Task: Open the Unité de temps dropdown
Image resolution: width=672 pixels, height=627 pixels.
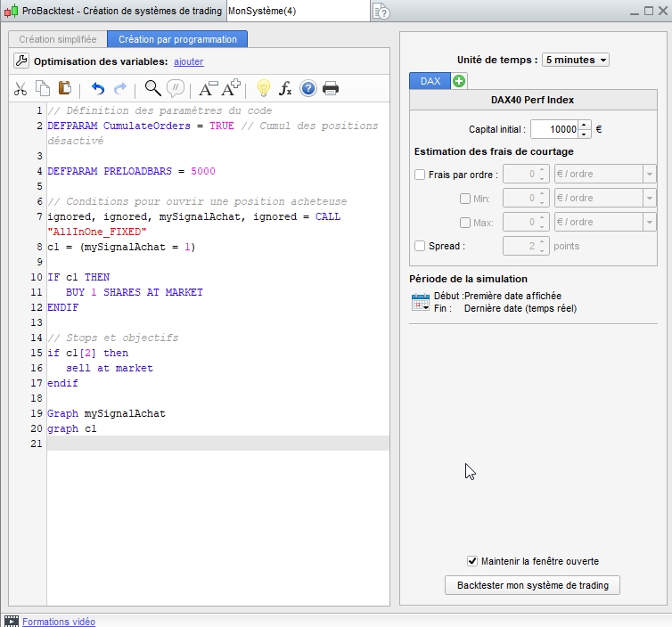Action: click(576, 60)
